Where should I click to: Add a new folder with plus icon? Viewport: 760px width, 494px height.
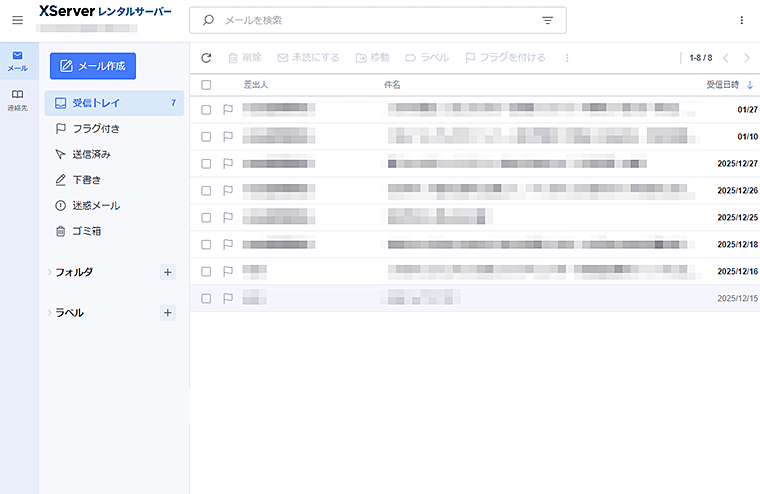point(168,272)
